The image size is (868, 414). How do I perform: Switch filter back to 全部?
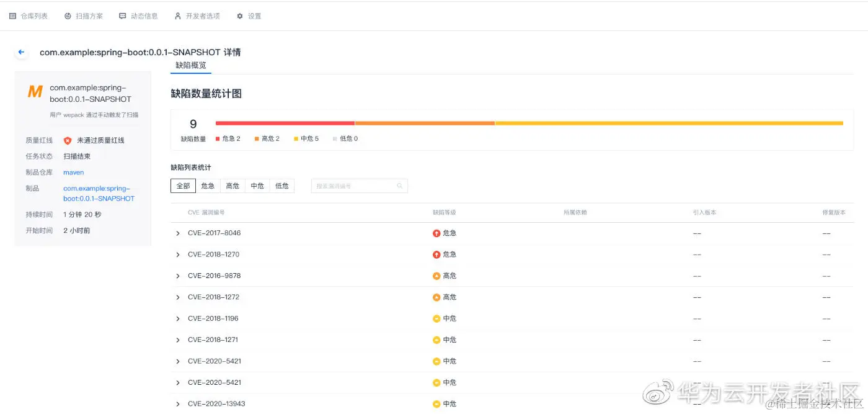tap(183, 185)
